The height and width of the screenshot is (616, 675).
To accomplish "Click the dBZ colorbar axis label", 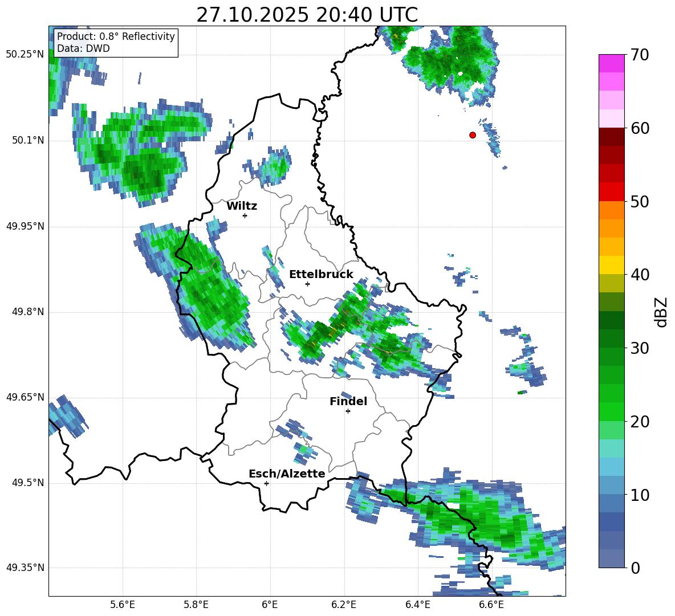I will (x=661, y=312).
